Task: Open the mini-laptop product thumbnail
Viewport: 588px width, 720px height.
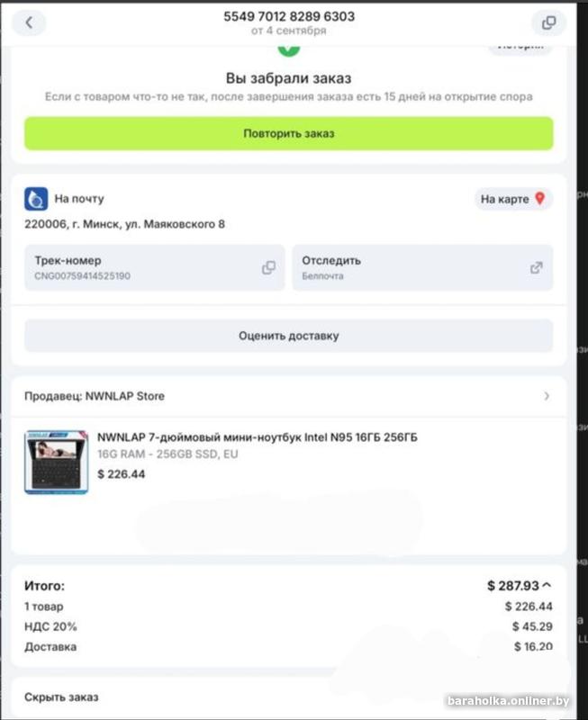Action: click(56, 462)
